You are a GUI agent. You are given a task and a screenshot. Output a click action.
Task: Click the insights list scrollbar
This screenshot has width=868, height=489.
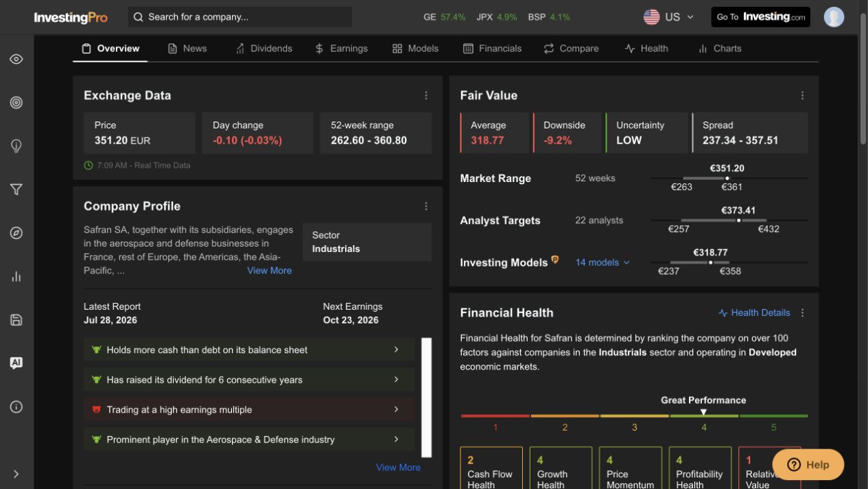click(426, 397)
